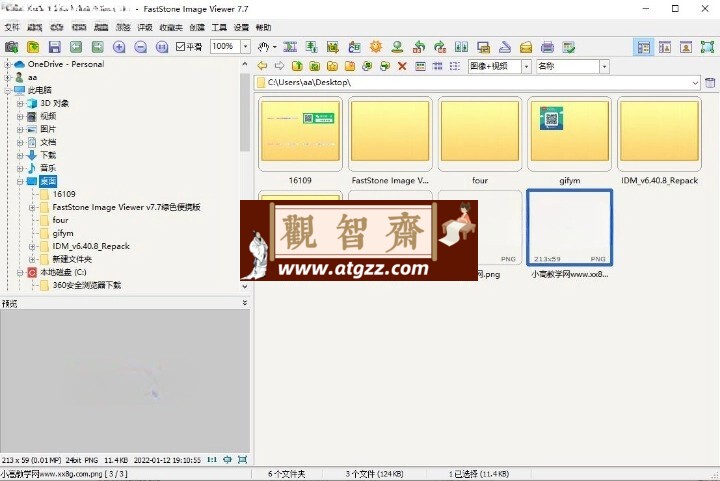Open the 名称 sort order dropdown
Screen dimensions: 720x481
click(x=604, y=66)
